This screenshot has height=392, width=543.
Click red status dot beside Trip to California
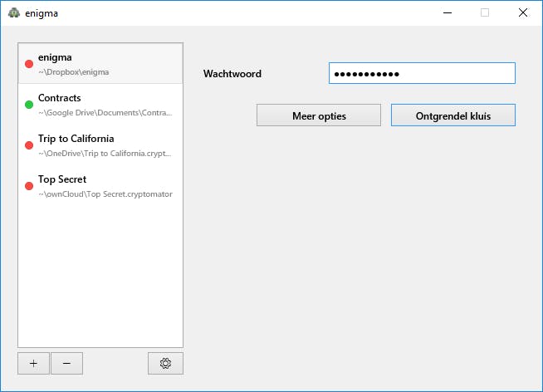tap(29, 145)
